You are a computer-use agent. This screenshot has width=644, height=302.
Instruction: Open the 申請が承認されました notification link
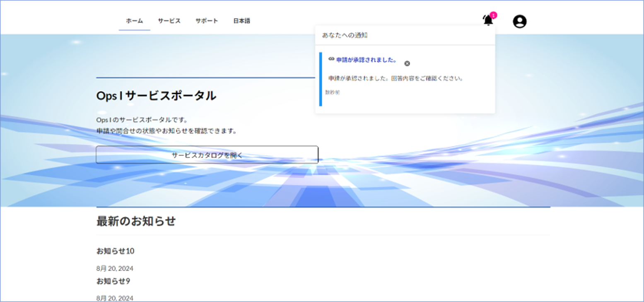366,60
